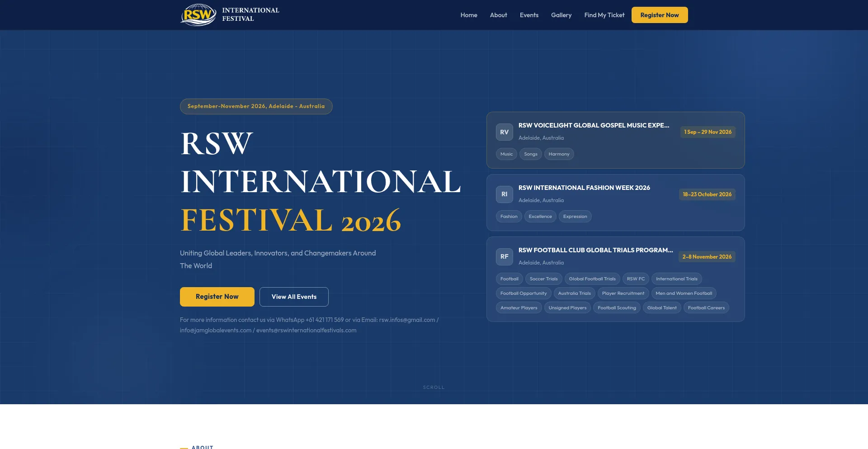This screenshot has width=868, height=449.
Task: Open Find My Ticket page
Action: pyautogui.click(x=604, y=15)
